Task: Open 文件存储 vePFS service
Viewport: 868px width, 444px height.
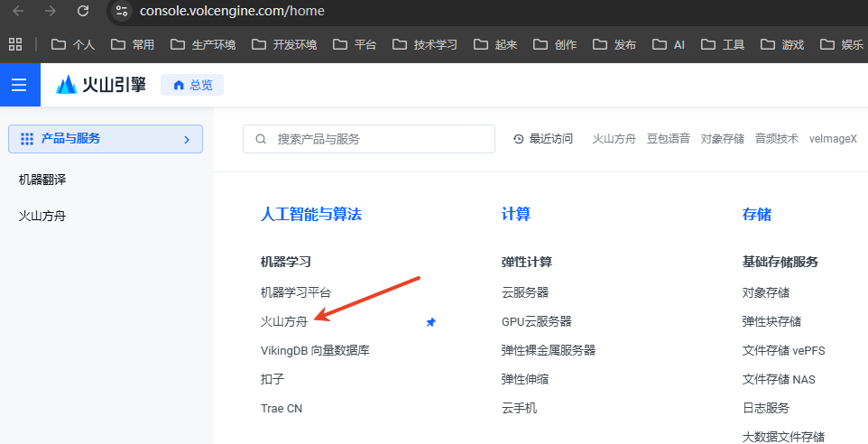Action: tap(783, 350)
